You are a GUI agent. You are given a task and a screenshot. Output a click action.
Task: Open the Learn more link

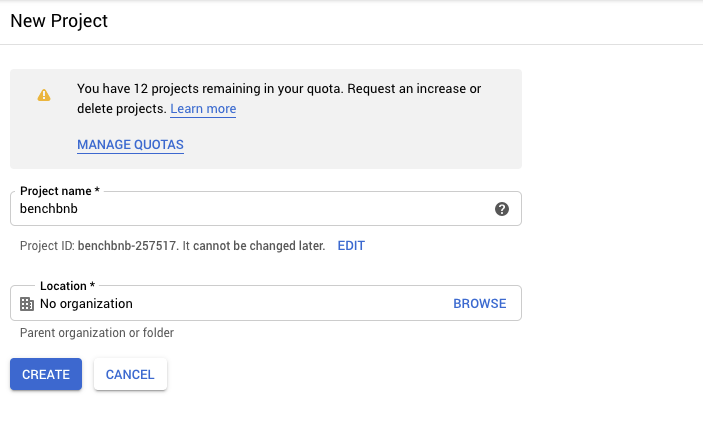click(x=203, y=109)
